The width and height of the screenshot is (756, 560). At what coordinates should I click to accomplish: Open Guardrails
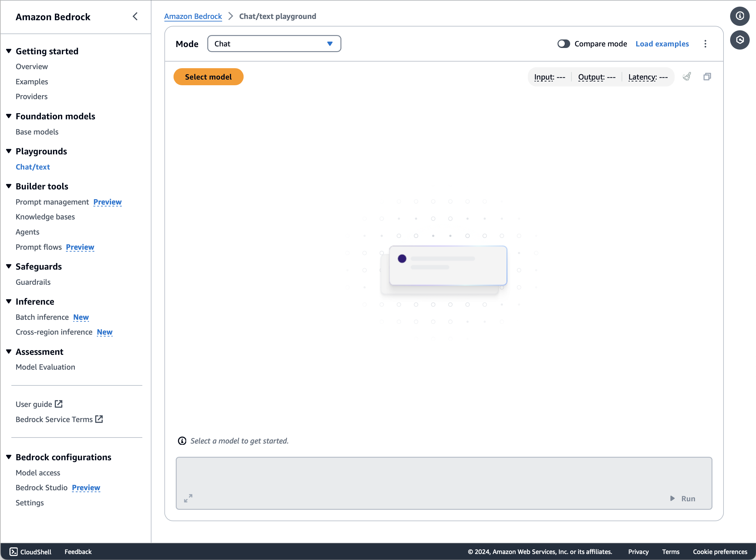pos(33,282)
